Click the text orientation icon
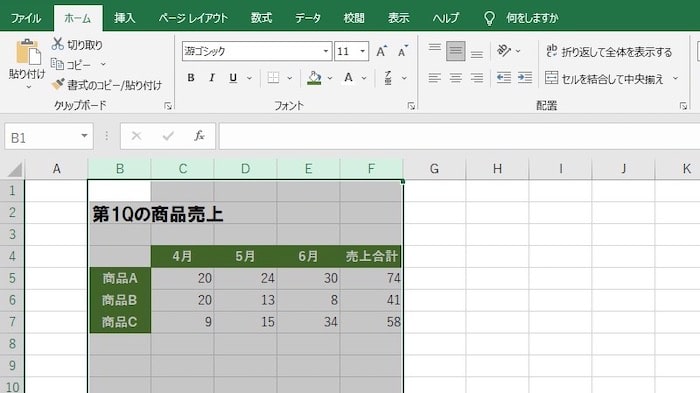Viewport: 700px width, 393px height. pyautogui.click(x=504, y=51)
